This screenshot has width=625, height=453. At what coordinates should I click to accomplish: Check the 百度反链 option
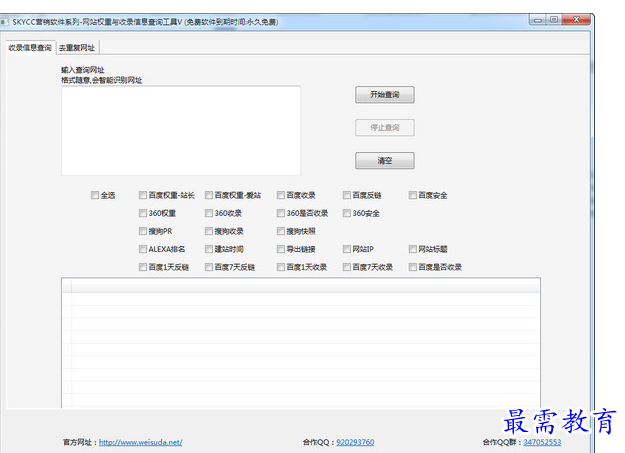pos(347,195)
